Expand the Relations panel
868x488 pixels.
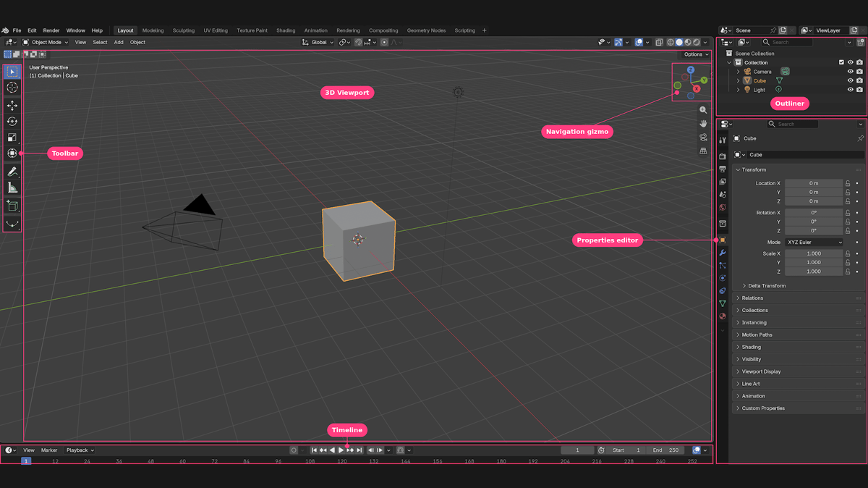coord(799,298)
